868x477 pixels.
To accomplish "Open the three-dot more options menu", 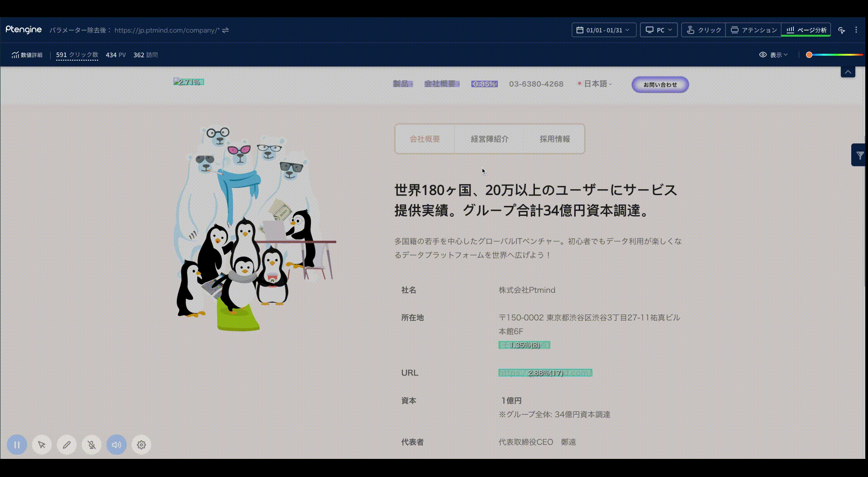I will [x=856, y=30].
